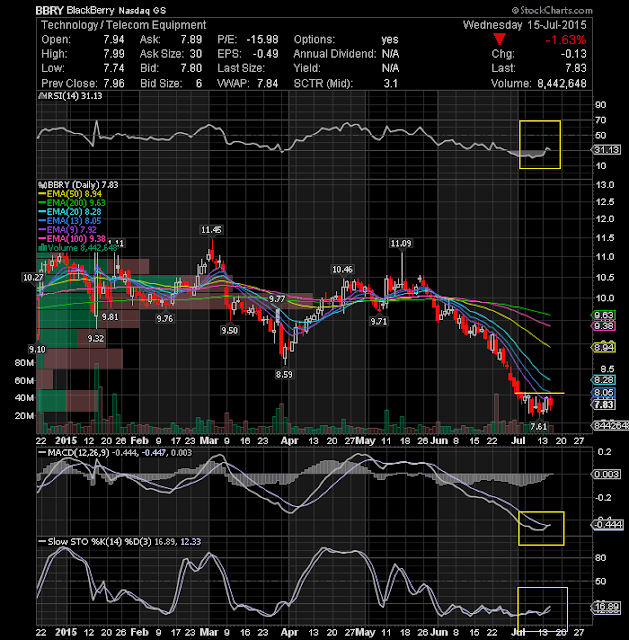Click the Volume legend entry in chart
The image size is (629, 640).
tap(77, 248)
